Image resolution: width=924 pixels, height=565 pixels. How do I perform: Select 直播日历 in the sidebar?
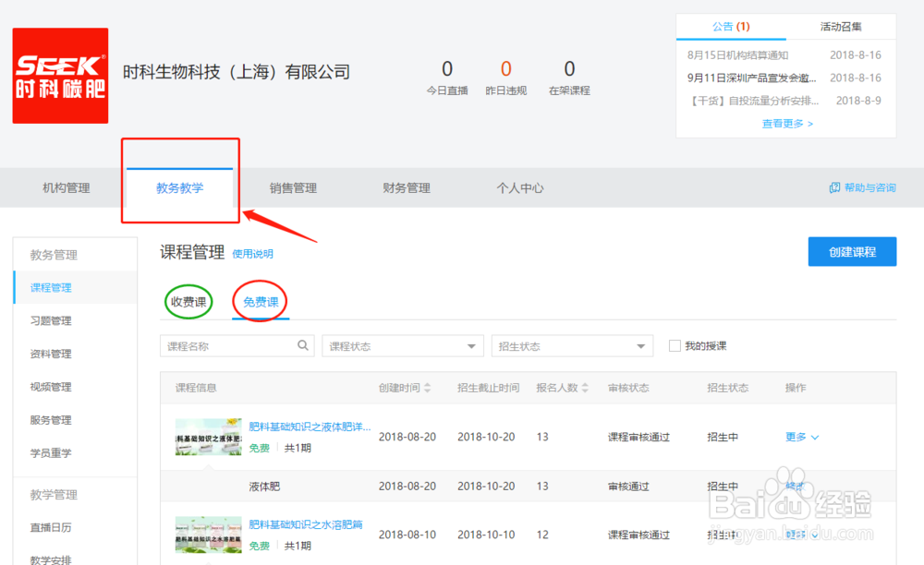pyautogui.click(x=51, y=527)
